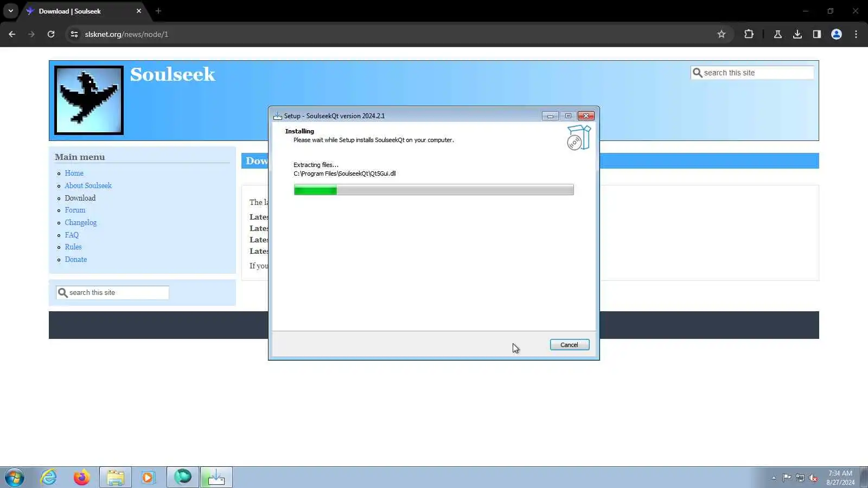Image resolution: width=868 pixels, height=488 pixels.
Task: Focus the header search this site field
Action: [752, 73]
